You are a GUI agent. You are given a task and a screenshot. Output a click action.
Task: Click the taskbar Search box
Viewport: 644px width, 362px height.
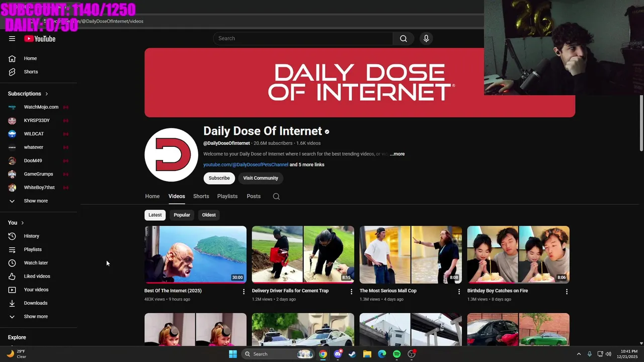tap(278, 354)
